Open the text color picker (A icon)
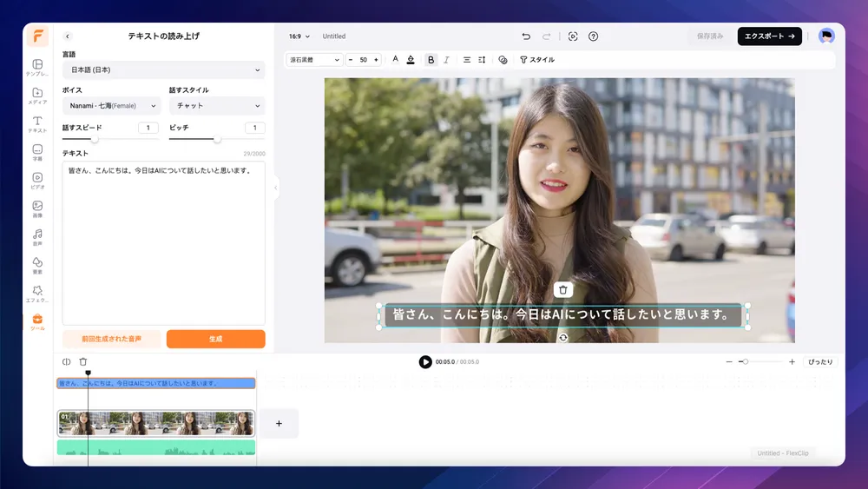868x489 pixels. point(395,60)
